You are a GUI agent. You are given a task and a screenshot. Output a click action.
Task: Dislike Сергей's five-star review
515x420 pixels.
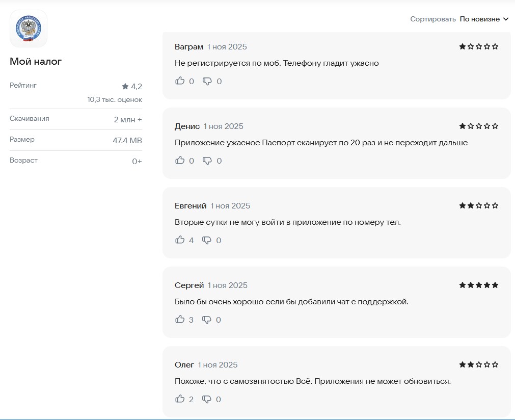tap(207, 320)
